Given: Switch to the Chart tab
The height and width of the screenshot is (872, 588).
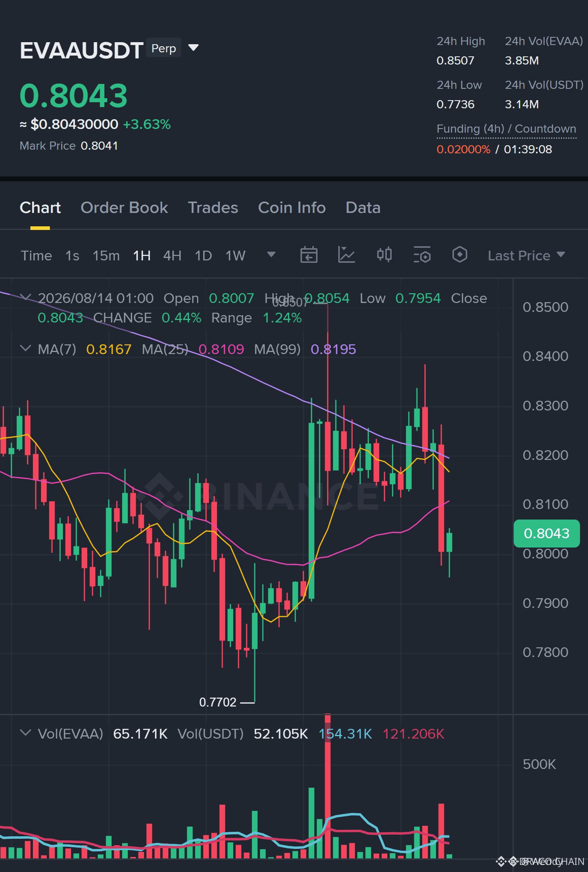Looking at the screenshot, I should (x=40, y=208).
